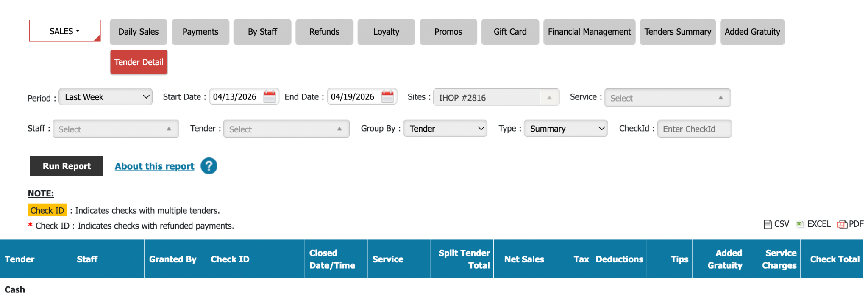Expand the Period dropdown showing Last Week

tap(106, 97)
